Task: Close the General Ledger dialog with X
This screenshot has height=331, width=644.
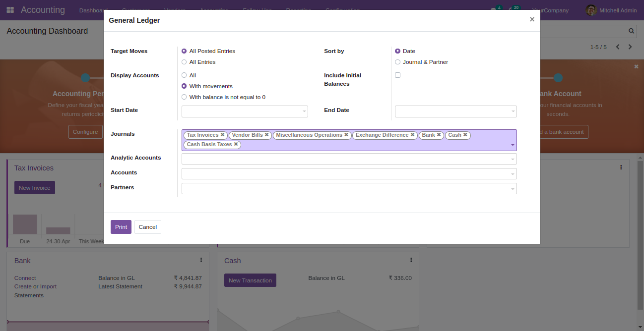Action: (x=532, y=19)
